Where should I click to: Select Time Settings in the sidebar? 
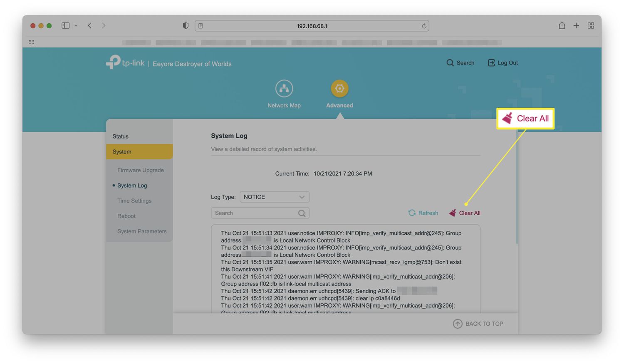(134, 201)
